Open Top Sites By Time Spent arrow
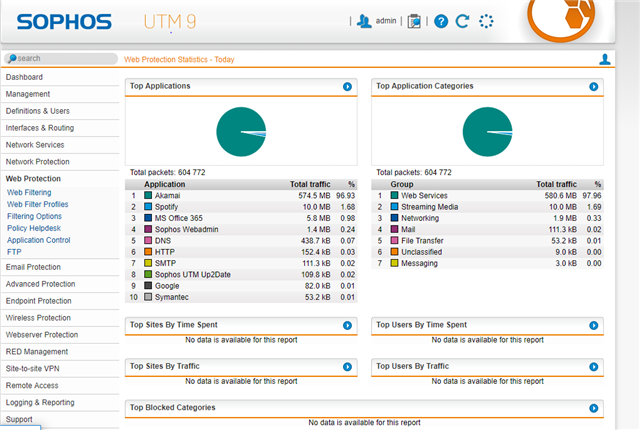The height and width of the screenshot is (430, 640). (347, 325)
